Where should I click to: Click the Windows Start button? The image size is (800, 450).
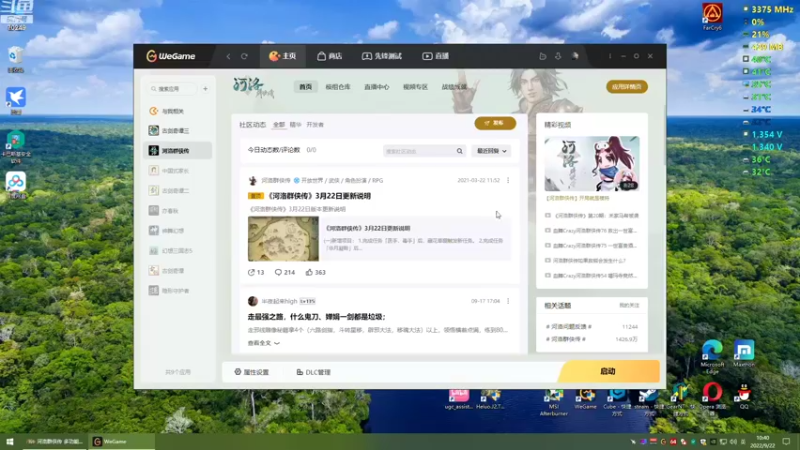pos(10,441)
